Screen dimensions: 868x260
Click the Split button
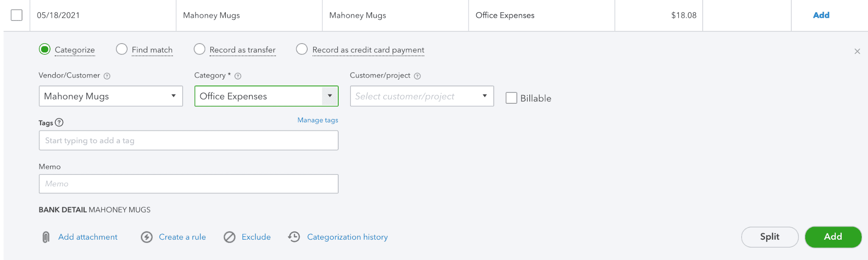(x=770, y=237)
